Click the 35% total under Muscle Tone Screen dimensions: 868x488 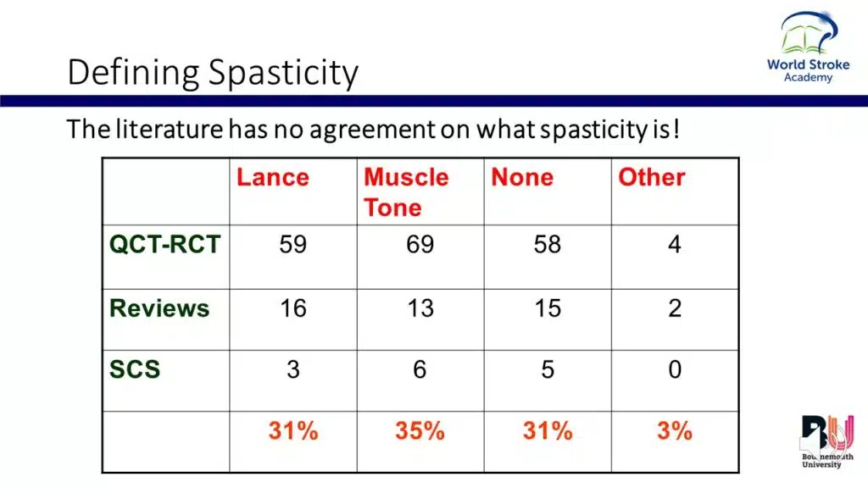tap(420, 430)
